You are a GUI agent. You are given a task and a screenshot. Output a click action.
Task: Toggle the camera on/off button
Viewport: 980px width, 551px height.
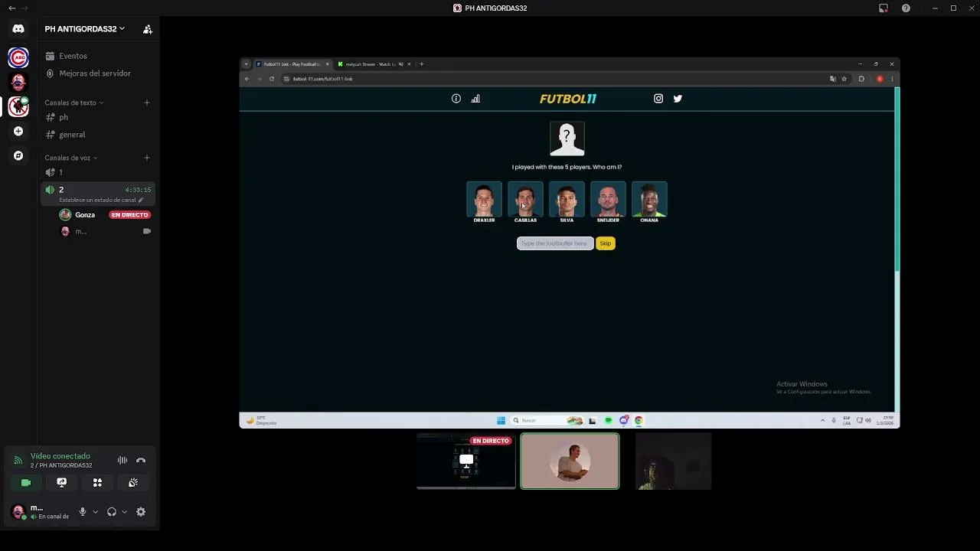tap(26, 483)
